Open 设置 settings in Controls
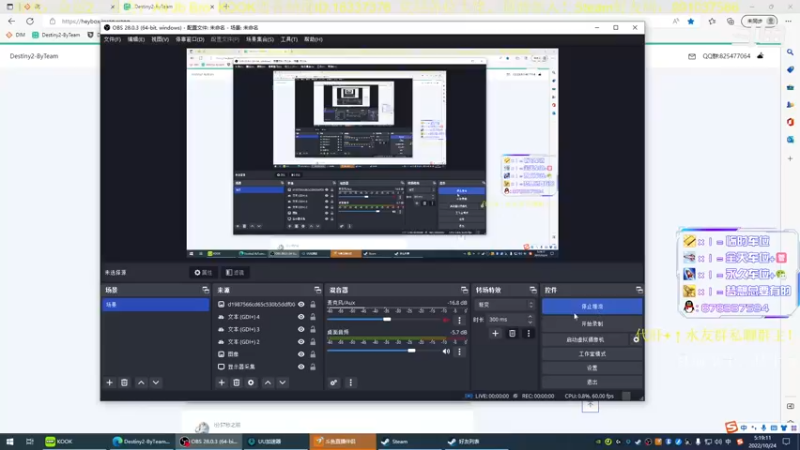 (x=592, y=368)
